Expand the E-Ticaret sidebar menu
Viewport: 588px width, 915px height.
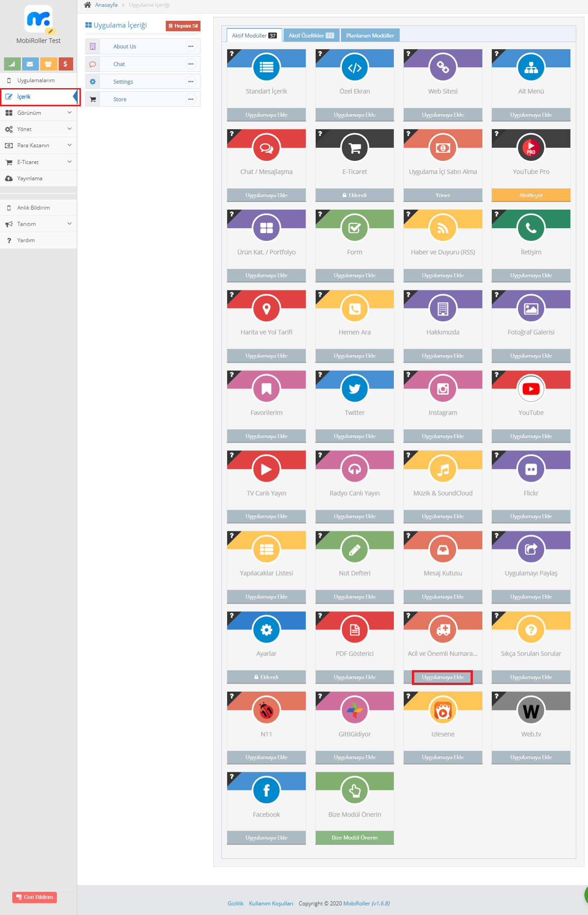(38, 162)
